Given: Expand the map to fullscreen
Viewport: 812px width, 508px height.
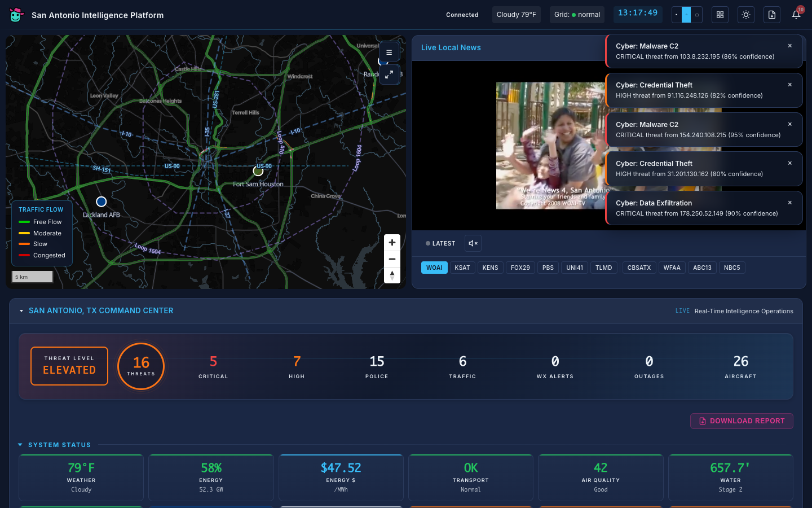Looking at the screenshot, I should click(x=389, y=75).
